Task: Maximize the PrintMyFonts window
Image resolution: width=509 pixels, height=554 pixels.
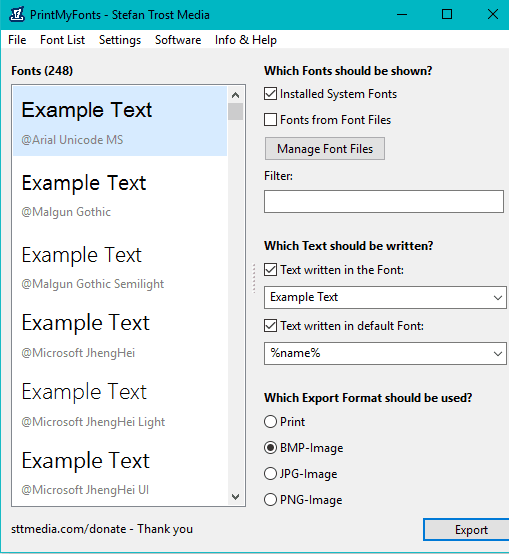Action: 447,14
